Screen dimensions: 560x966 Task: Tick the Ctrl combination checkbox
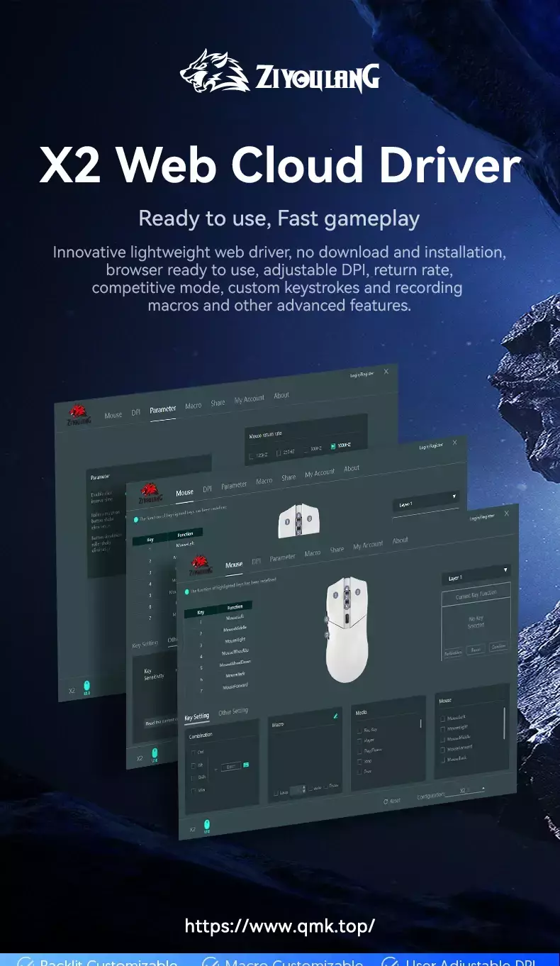[x=194, y=753]
